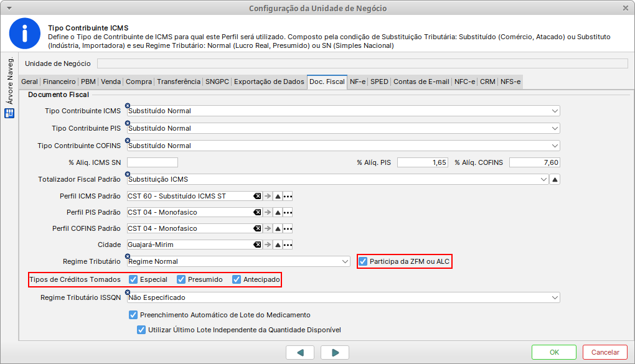Open the Perfil PIS Padrão ellipsis lookup

click(287, 212)
